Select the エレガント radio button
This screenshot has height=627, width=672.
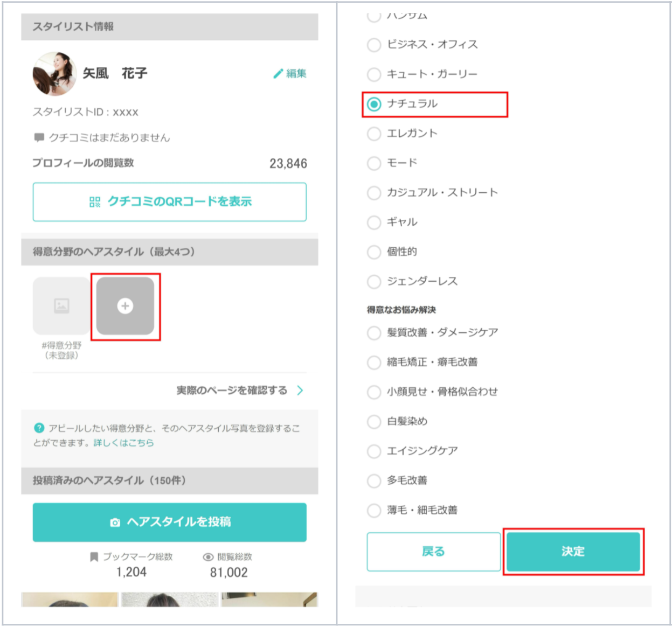[x=373, y=134]
